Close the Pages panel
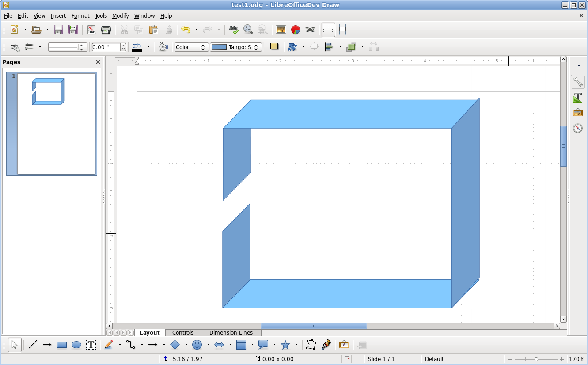 coord(98,62)
